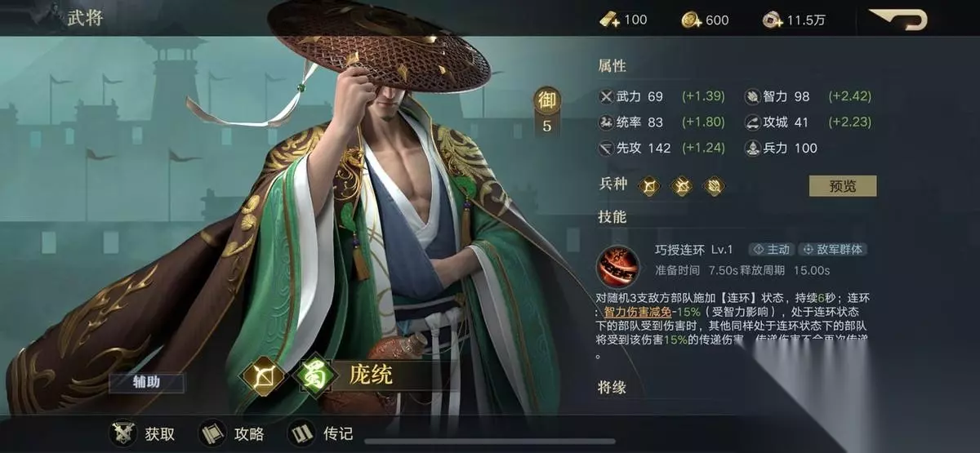Tap the gold ingot currency icon
The width and height of the screenshot is (980, 453).
click(609, 19)
